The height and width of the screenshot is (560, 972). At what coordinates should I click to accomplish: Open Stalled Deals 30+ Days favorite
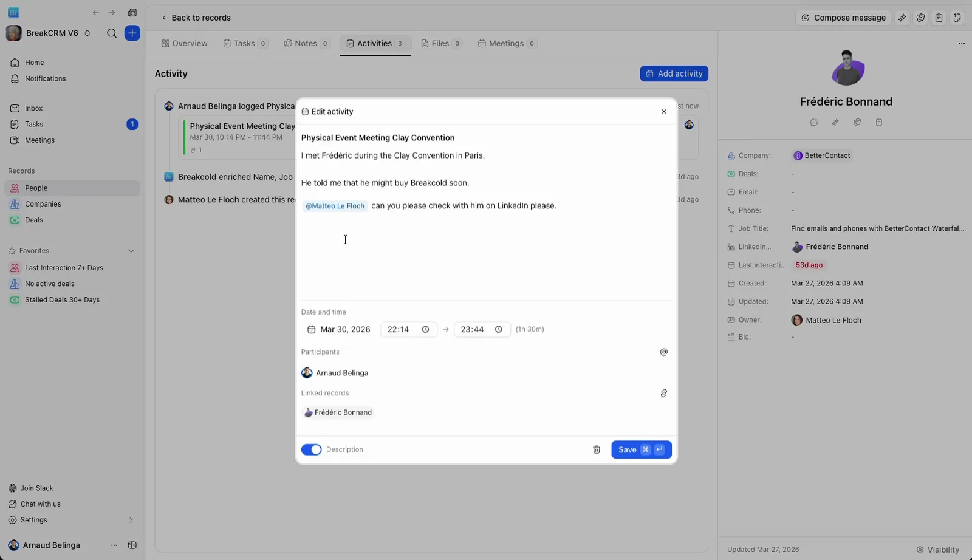pos(72,300)
